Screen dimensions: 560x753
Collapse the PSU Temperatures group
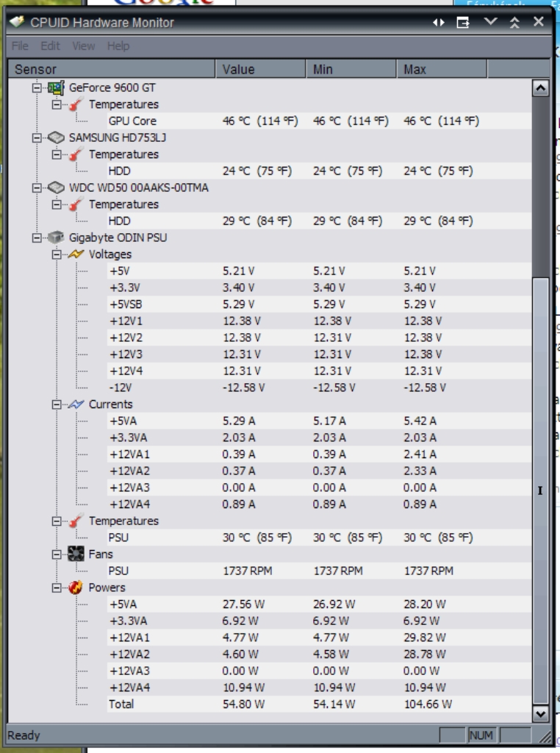57,521
